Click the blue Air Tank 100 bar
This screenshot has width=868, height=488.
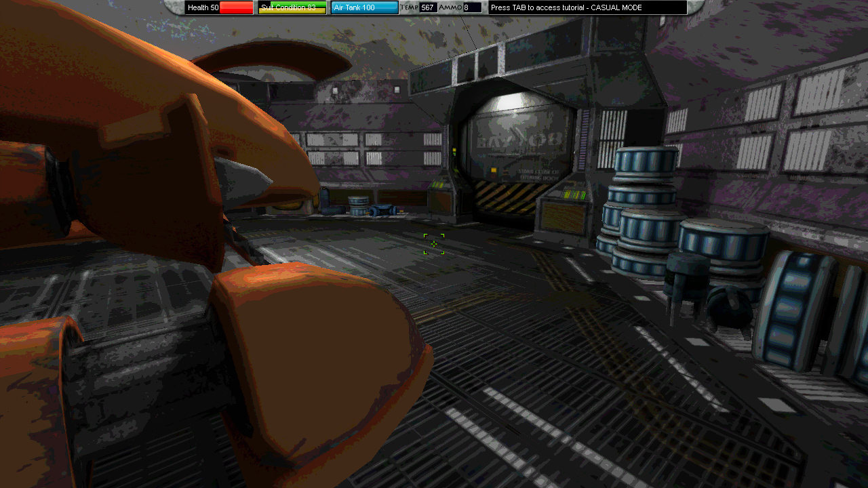[x=365, y=7]
